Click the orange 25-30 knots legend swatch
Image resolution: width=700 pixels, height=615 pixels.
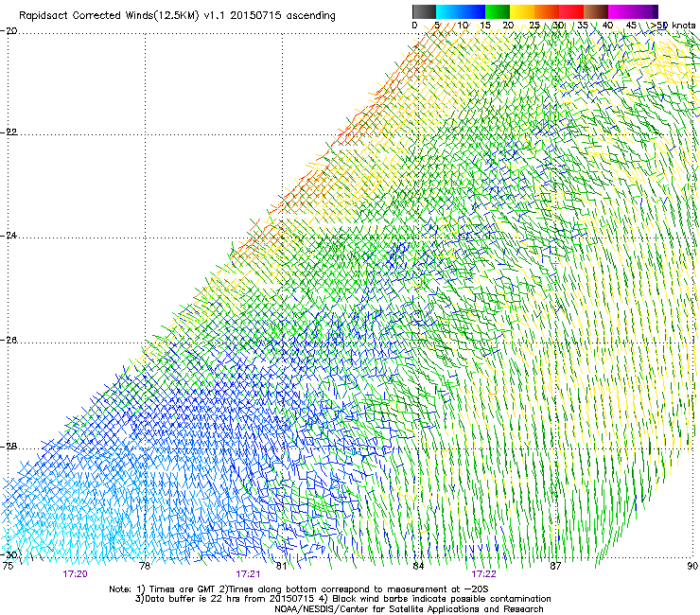tap(547, 11)
